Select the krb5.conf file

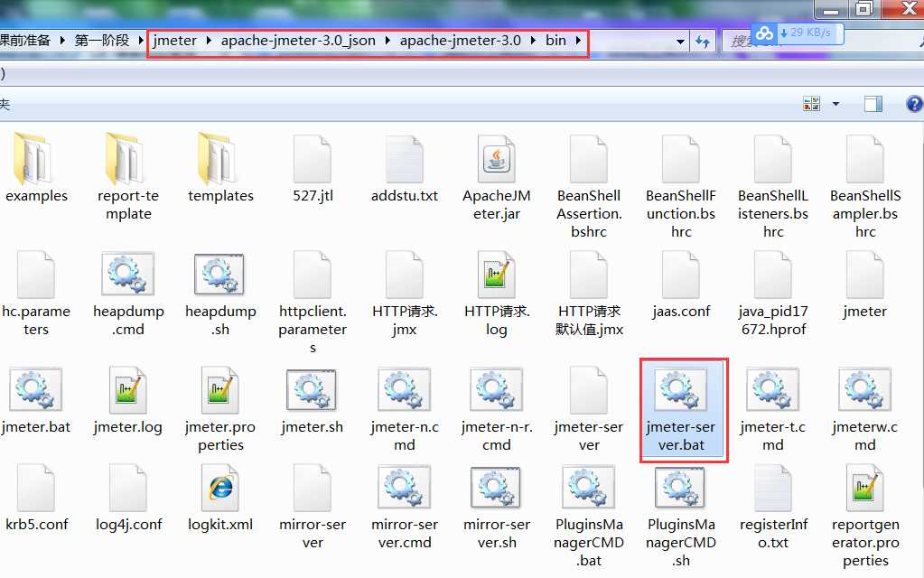36,498
